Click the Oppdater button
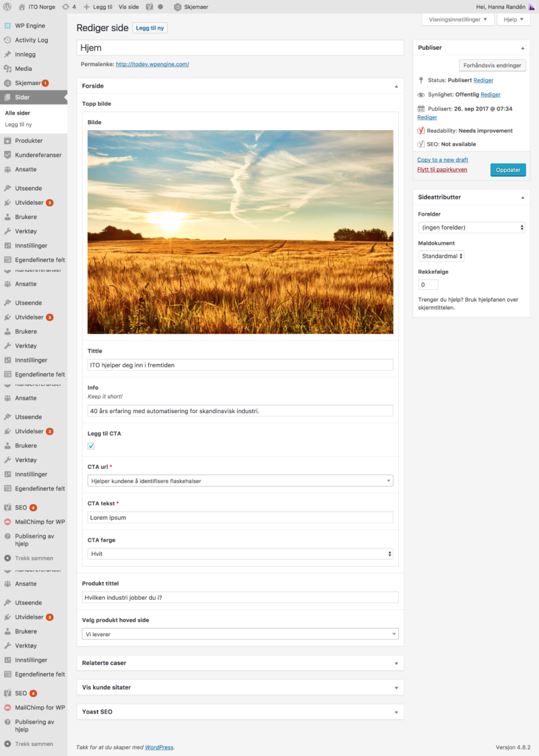Screen dimensions: 539x756 pyautogui.click(x=507, y=170)
